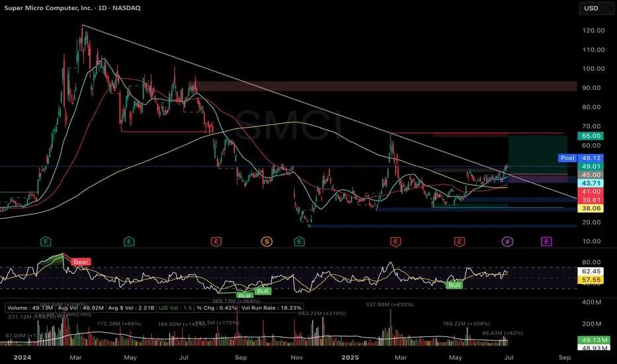Click the 86.43M (+82%) volume annotation
617x364 pixels.
pyautogui.click(x=502, y=333)
